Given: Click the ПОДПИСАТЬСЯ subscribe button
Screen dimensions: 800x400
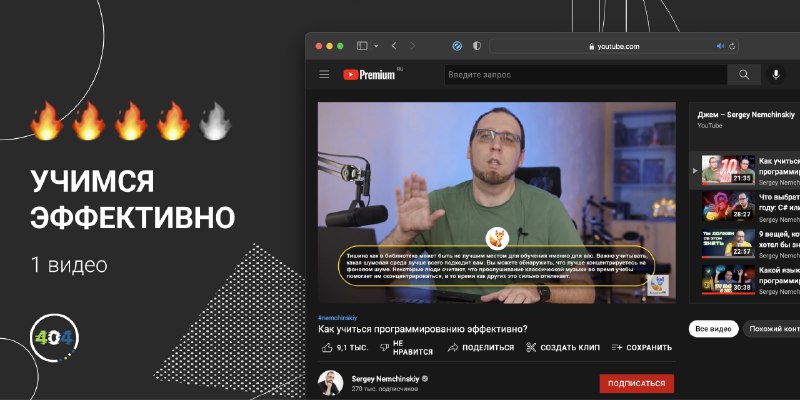Looking at the screenshot, I should point(637,383).
